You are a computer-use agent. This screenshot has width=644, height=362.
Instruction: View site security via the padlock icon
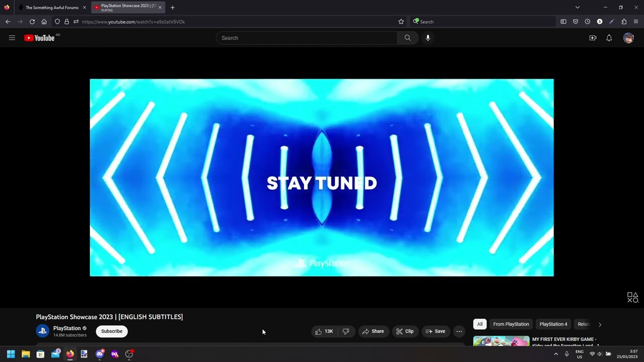[x=66, y=22]
